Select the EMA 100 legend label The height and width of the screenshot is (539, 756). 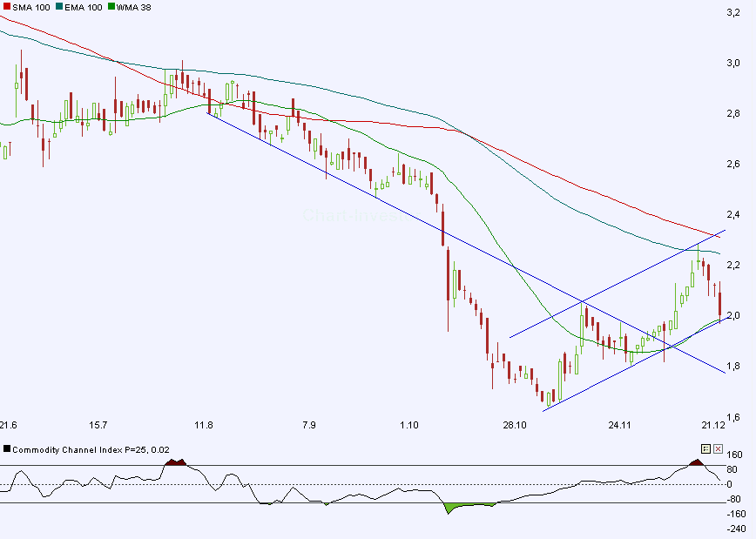click(81, 7)
